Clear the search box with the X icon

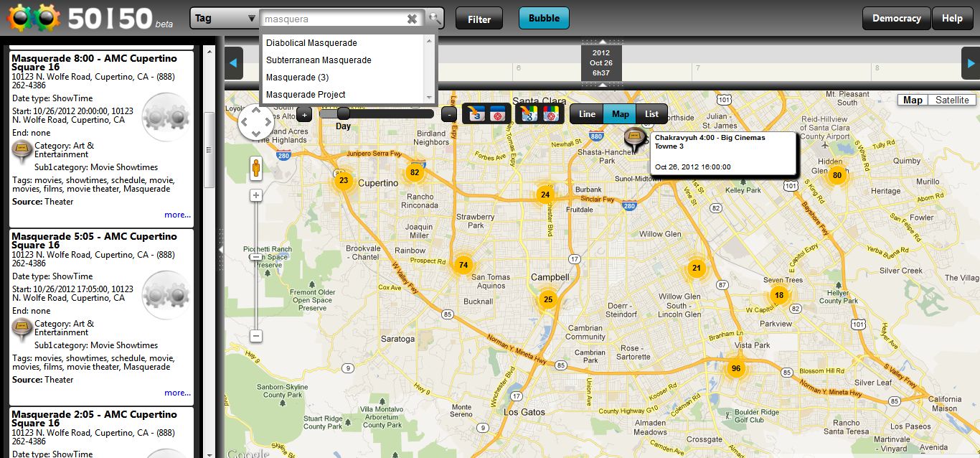412,19
